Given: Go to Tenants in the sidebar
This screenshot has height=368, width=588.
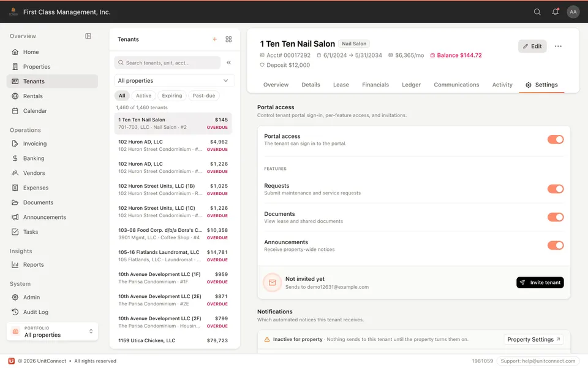Looking at the screenshot, I should [x=52, y=82].
